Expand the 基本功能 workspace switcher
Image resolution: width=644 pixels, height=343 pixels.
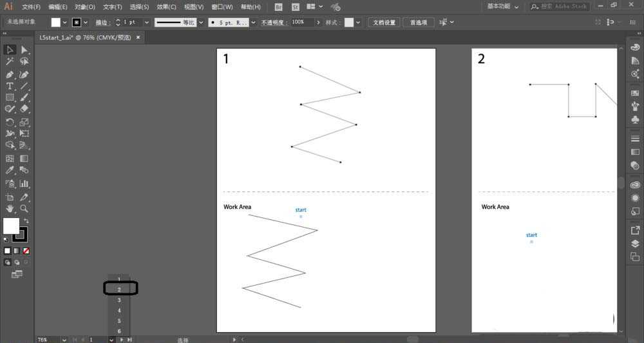[x=503, y=6]
